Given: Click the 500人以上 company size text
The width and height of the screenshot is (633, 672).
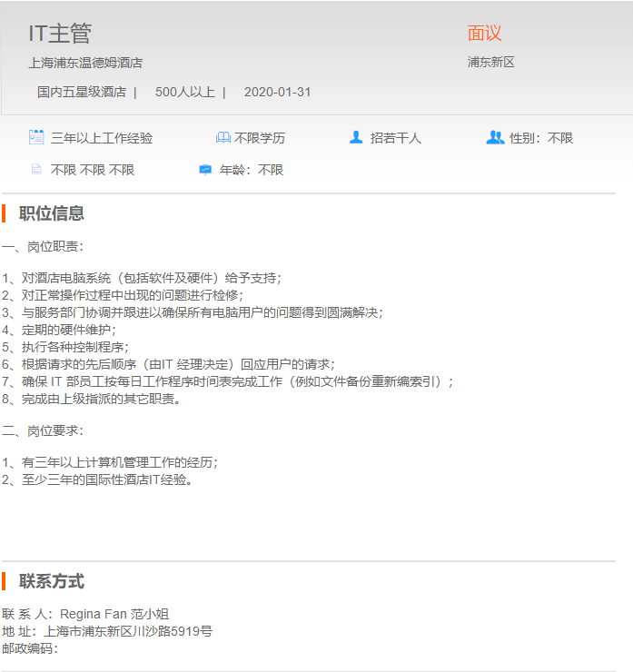Looking at the screenshot, I should click(185, 92).
